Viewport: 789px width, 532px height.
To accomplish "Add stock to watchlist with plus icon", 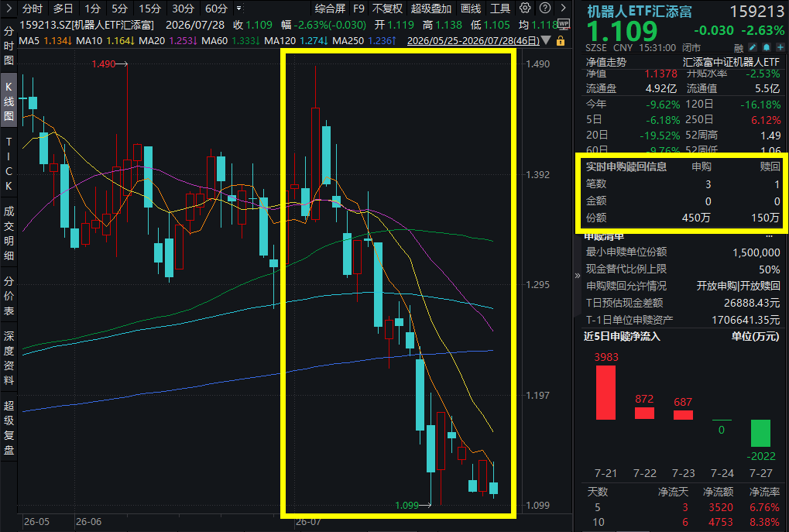I will [x=780, y=47].
